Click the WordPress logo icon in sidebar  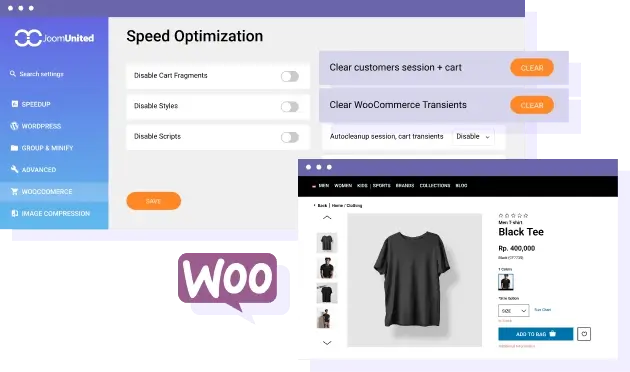(x=14, y=126)
